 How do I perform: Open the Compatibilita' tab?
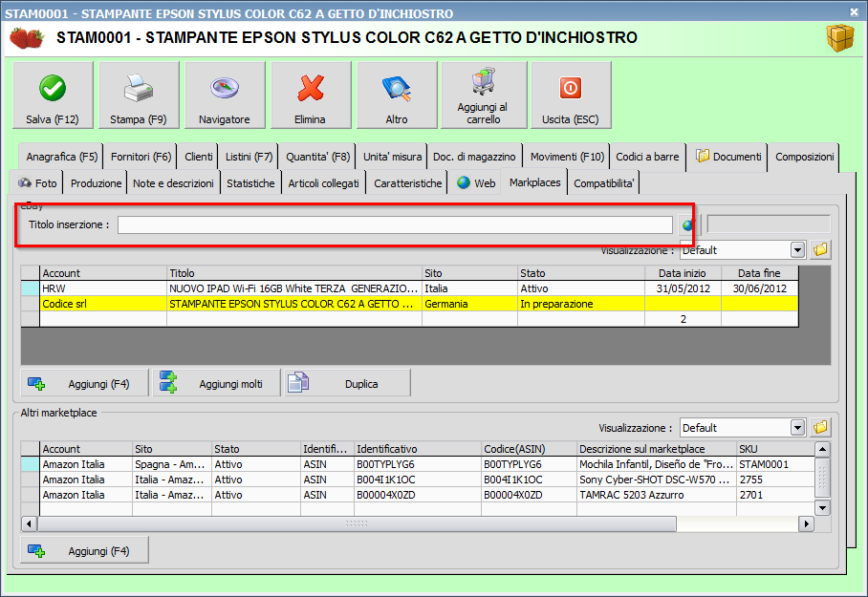click(603, 183)
